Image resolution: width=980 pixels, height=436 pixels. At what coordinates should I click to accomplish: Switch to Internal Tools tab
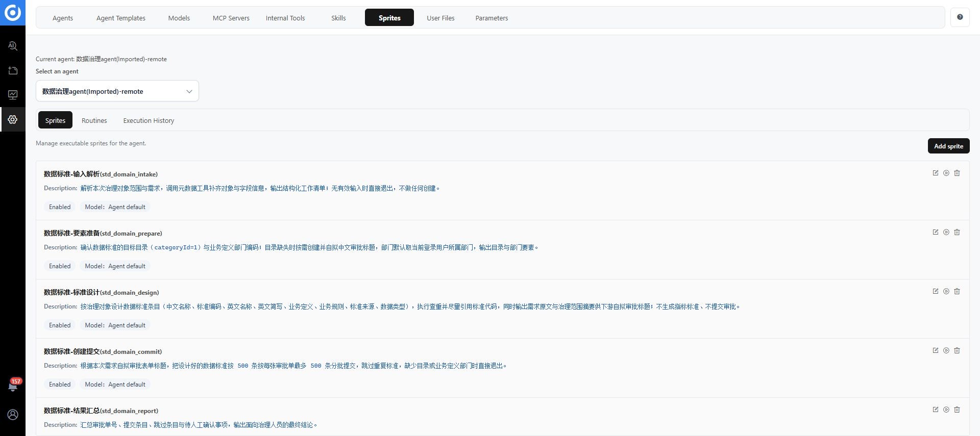[285, 18]
